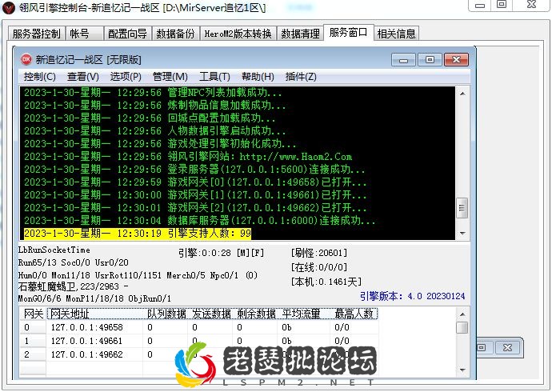Image resolution: width=552 pixels, height=392 pixels.
Task: Click gateway list scrollbar down arrow
Action: [462, 370]
